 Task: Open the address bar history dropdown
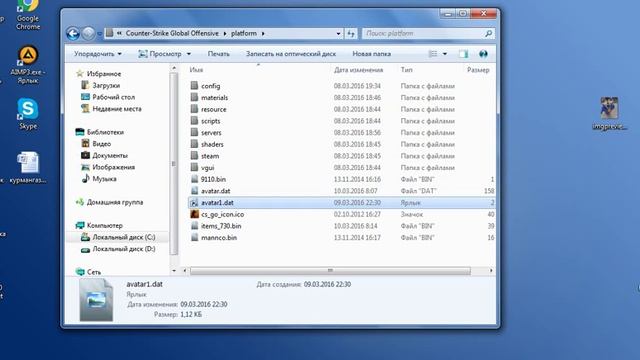click(338, 33)
